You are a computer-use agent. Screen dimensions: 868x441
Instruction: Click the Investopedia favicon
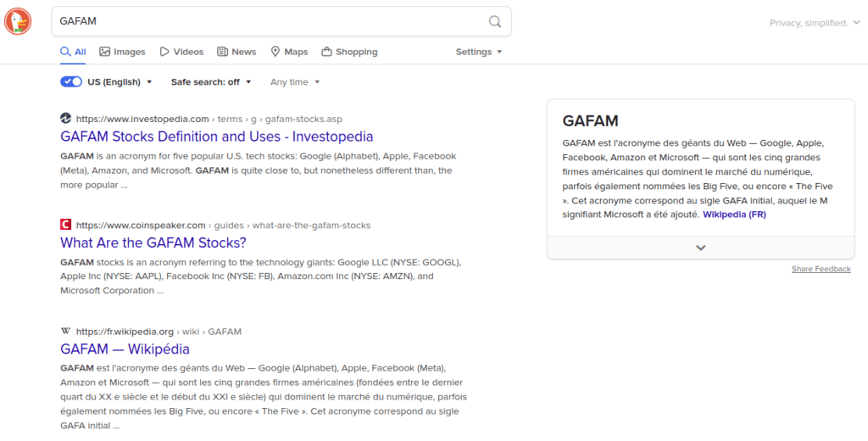tap(66, 119)
